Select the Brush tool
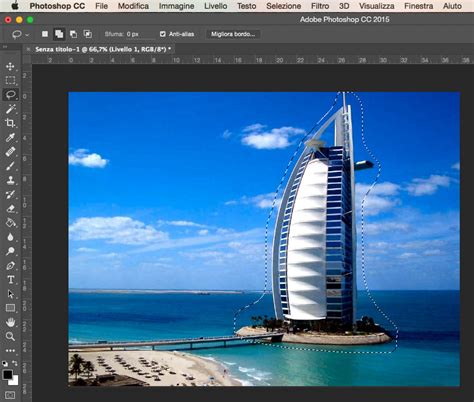This screenshot has height=402, width=474. pos(10,166)
